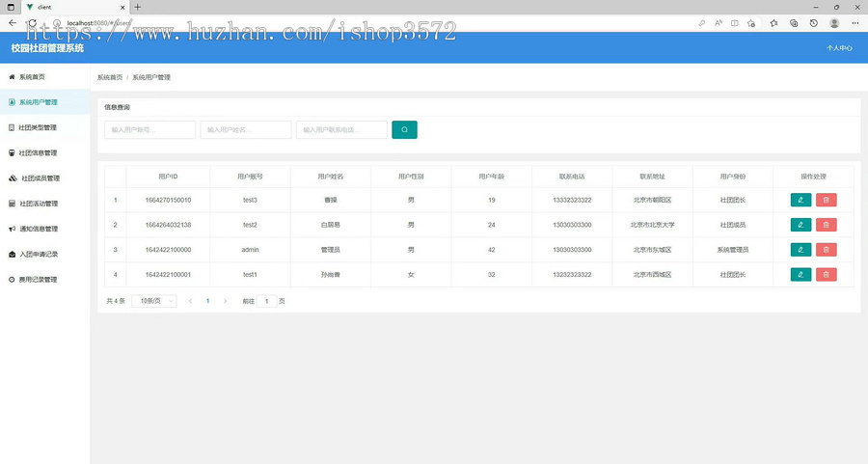This screenshot has height=464, width=868.
Task: Open browser settings and more menu
Action: 854,23
